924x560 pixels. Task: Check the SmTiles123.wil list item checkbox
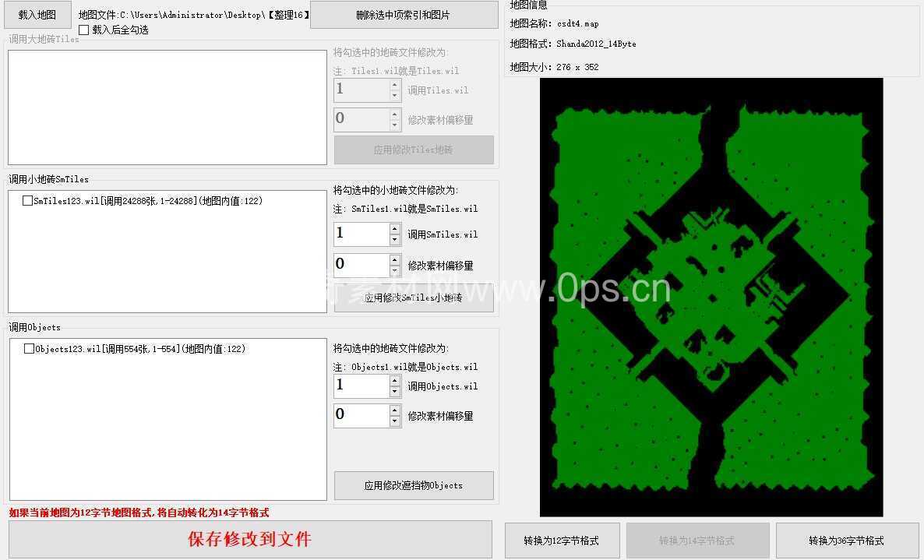tap(28, 201)
